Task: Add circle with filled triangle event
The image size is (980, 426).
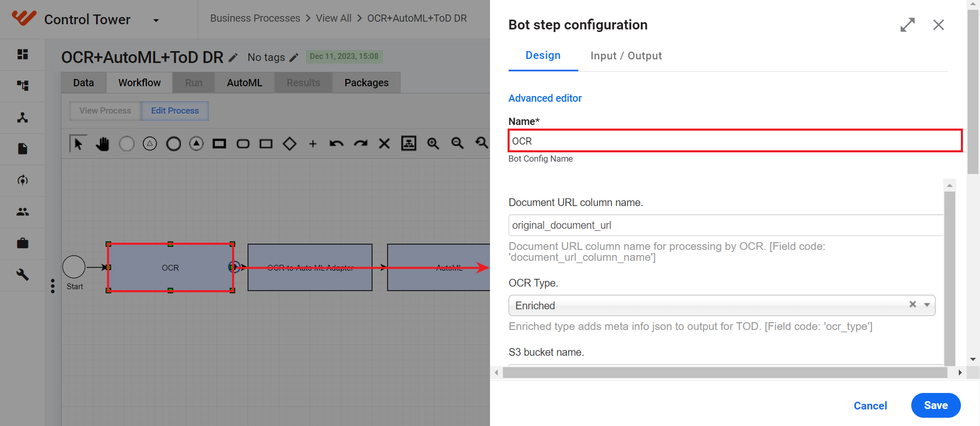Action: pos(196,144)
